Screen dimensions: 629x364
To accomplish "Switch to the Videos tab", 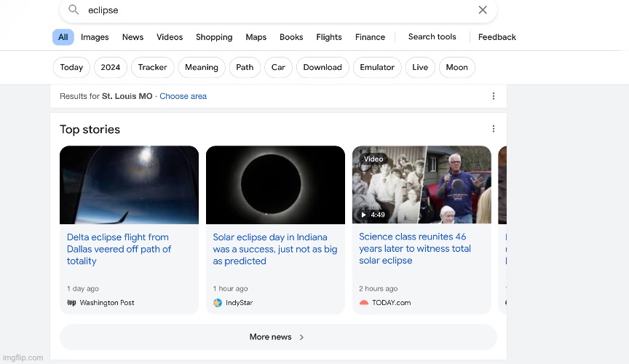I will pyautogui.click(x=170, y=37).
